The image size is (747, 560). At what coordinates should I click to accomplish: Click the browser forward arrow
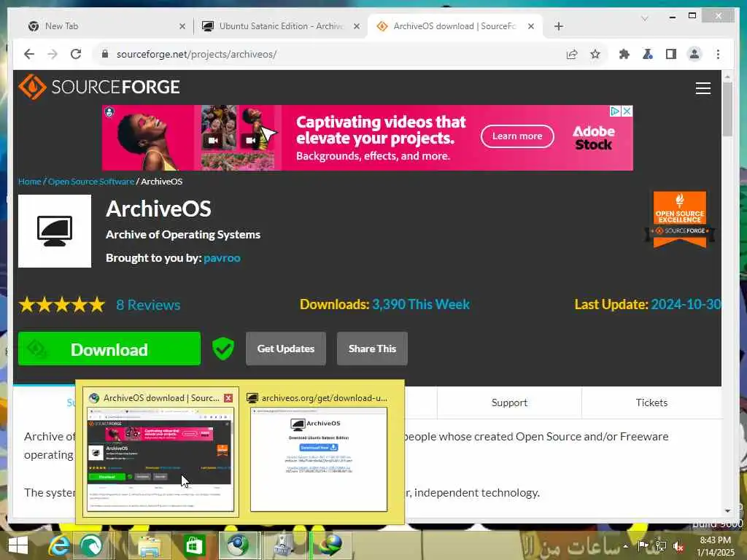(x=53, y=54)
